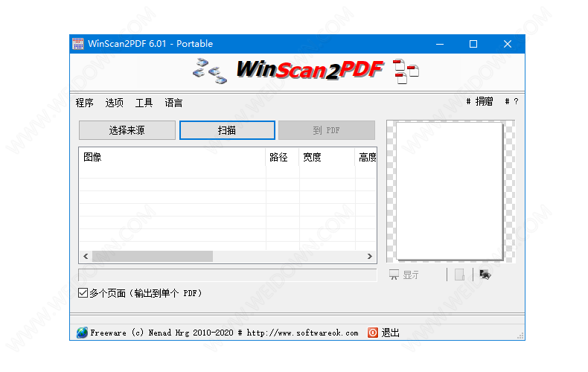Click the scanner icons beside the logo
The image size is (588, 372).
click(210, 71)
